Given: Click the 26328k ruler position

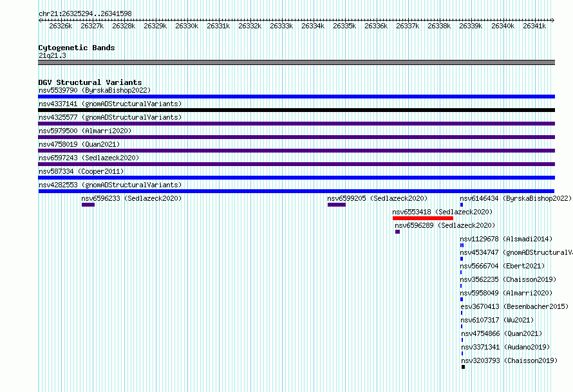Looking at the screenshot, I should click(x=124, y=26).
